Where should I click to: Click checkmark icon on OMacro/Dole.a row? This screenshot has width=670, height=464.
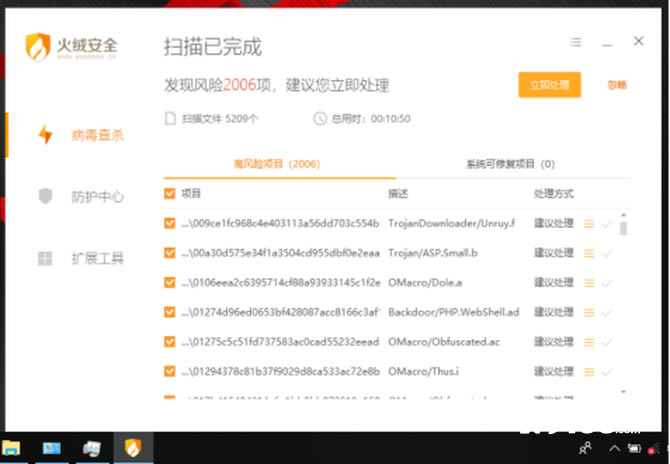pos(607,283)
